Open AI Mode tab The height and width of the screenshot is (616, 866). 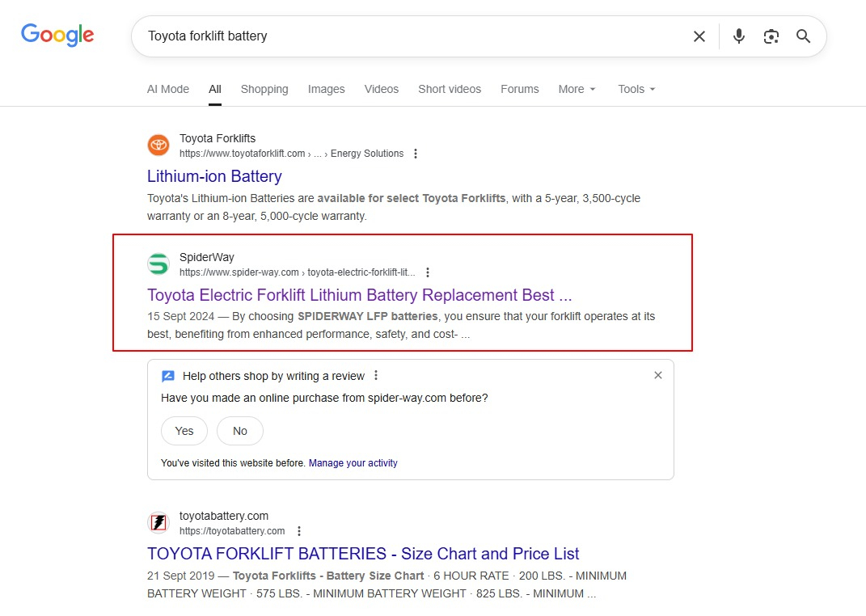pyautogui.click(x=168, y=89)
